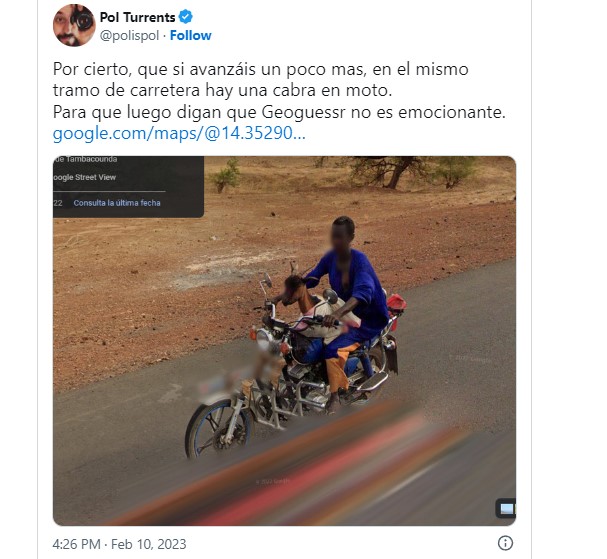This screenshot has height=559, width=607.
Task: Click the goat on the motorcycle
Action: point(306,302)
